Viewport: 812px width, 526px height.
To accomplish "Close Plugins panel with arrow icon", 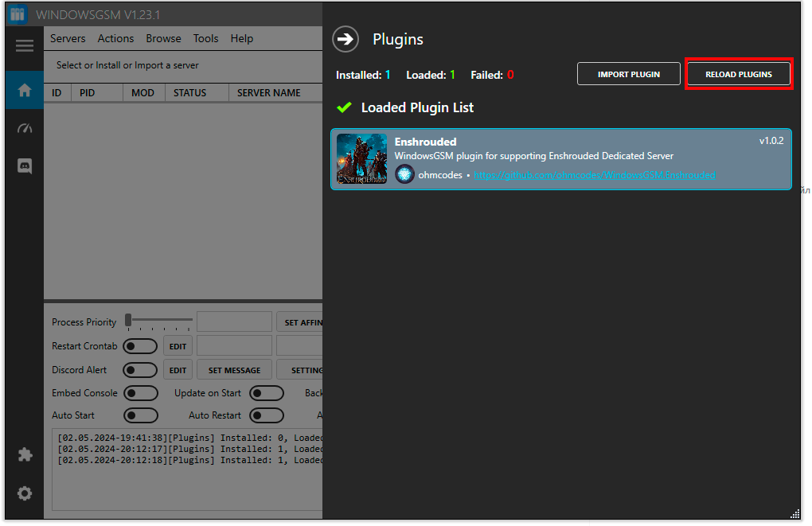I will click(345, 39).
